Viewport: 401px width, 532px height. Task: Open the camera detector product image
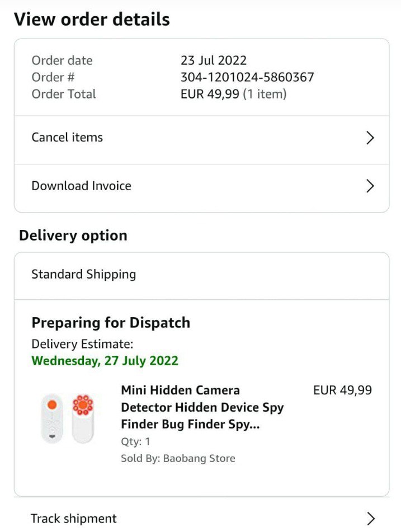click(67, 417)
